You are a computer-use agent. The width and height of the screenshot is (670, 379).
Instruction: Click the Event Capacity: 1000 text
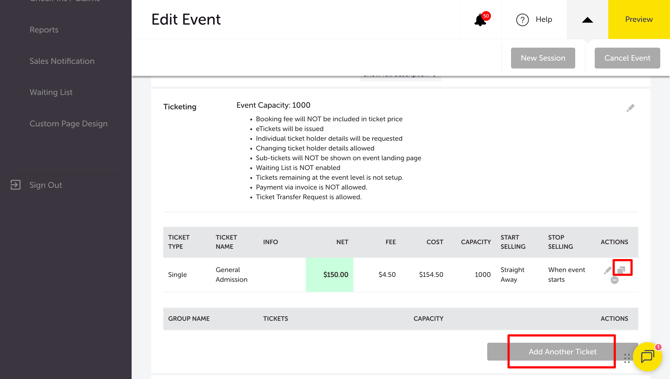tap(273, 105)
